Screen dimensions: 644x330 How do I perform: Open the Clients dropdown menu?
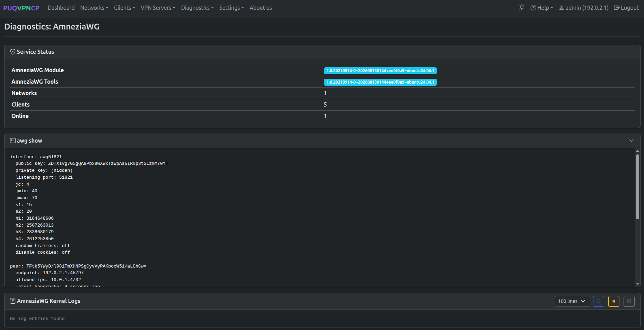(124, 8)
